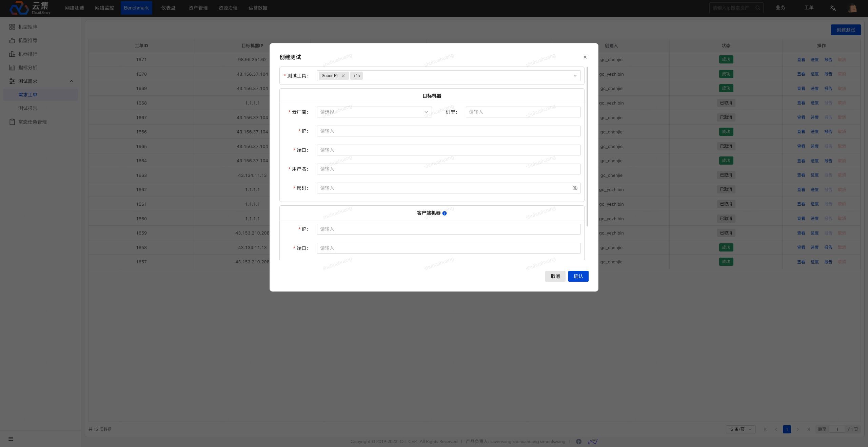Close the 创建测试 dialog
The width and height of the screenshot is (868, 447).
[x=585, y=57]
